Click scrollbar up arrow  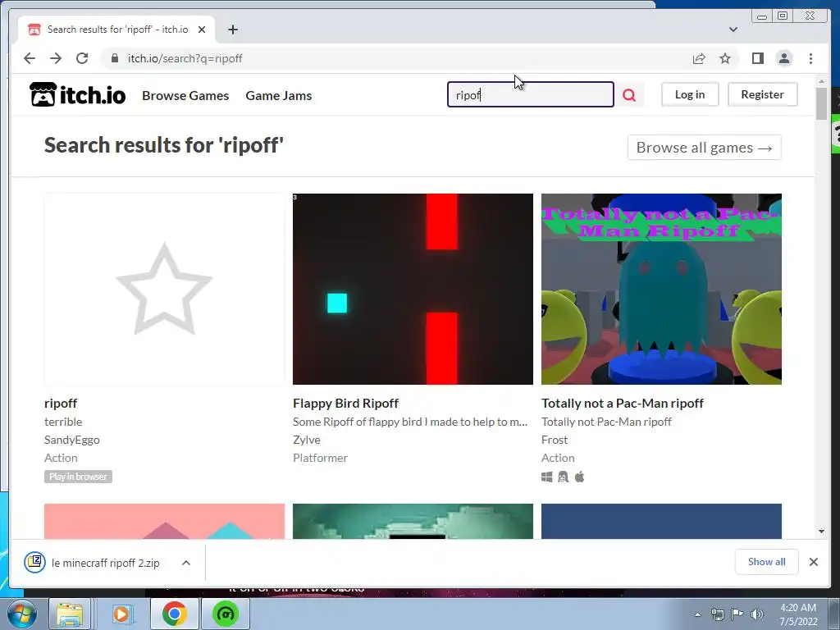[821, 81]
